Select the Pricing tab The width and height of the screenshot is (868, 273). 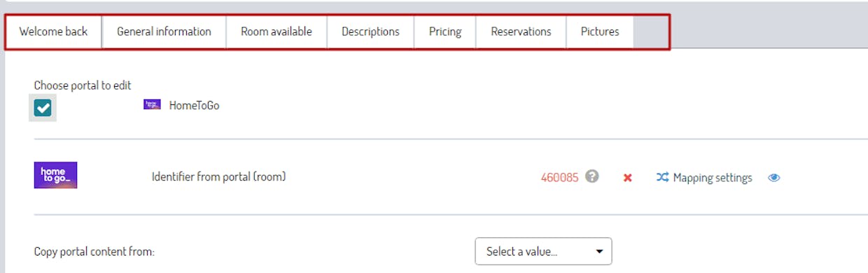(x=445, y=31)
